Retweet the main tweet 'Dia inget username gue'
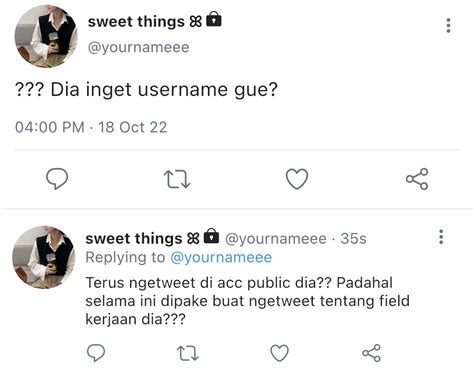474x372 pixels. (177, 179)
